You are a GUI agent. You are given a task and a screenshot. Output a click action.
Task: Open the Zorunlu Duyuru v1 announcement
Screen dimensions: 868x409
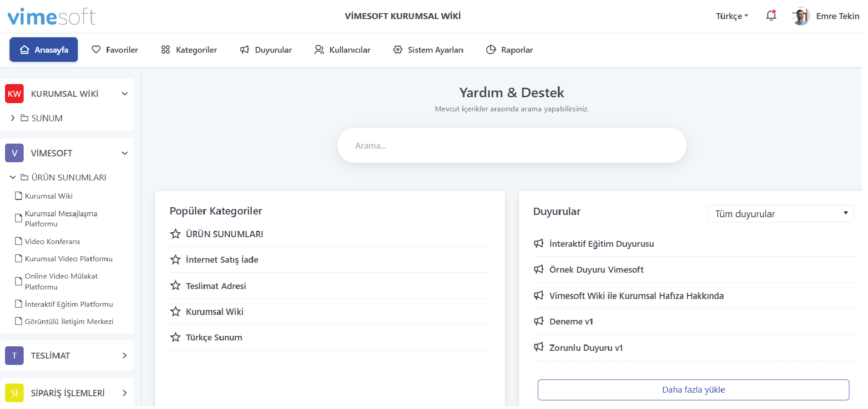click(586, 348)
